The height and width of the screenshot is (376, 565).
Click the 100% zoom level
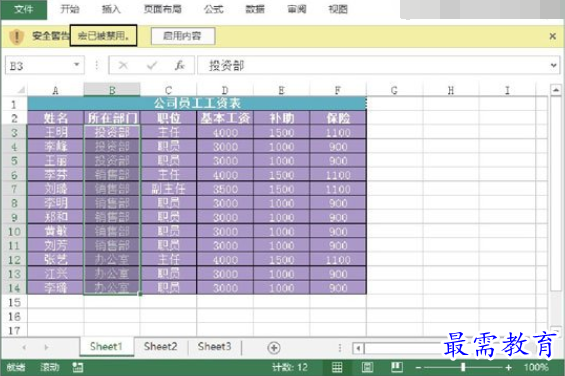pos(536,367)
